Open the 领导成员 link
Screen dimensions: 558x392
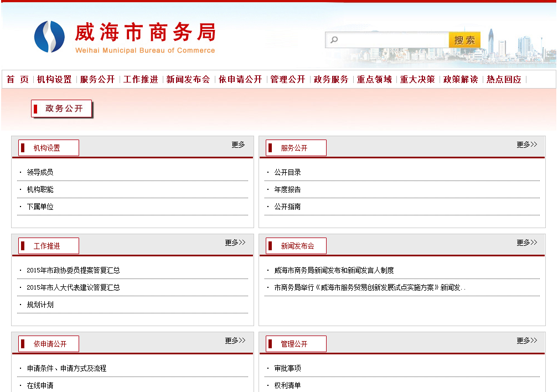40,173
